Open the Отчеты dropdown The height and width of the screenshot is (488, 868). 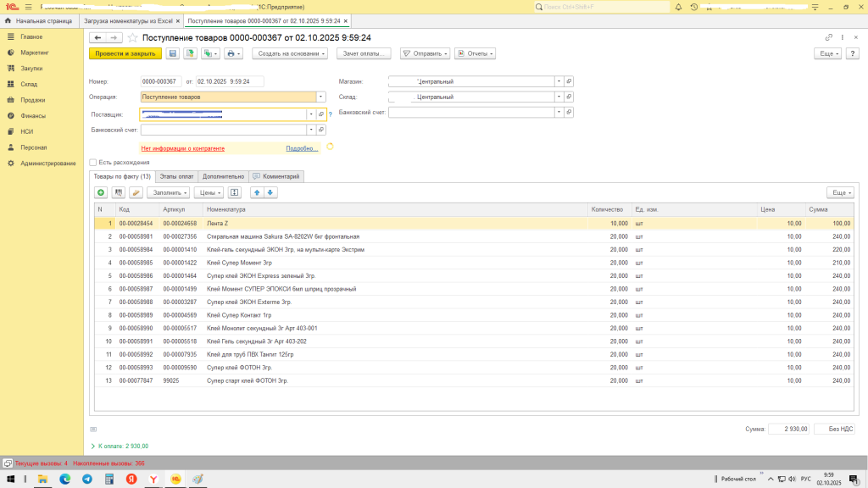[x=475, y=53]
